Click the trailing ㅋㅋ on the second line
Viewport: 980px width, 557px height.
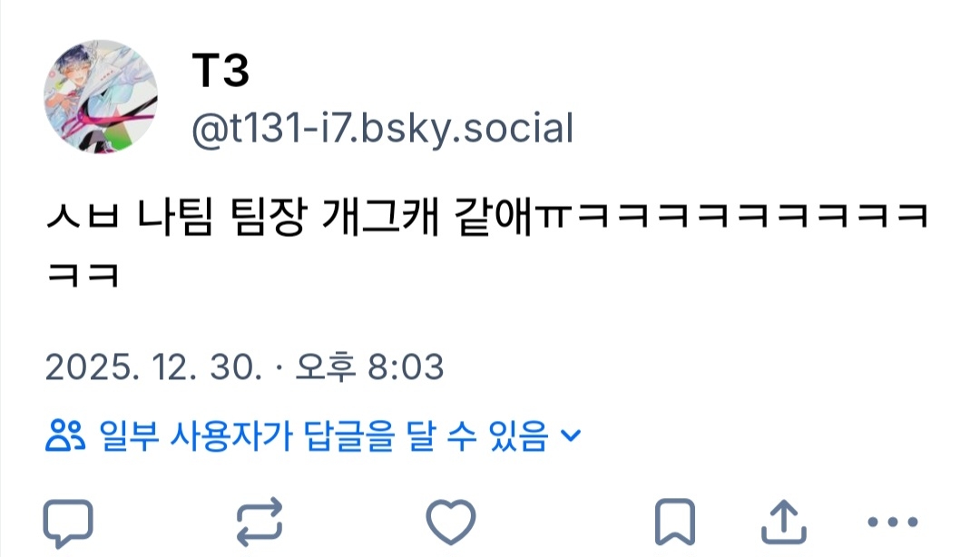pos(83,275)
